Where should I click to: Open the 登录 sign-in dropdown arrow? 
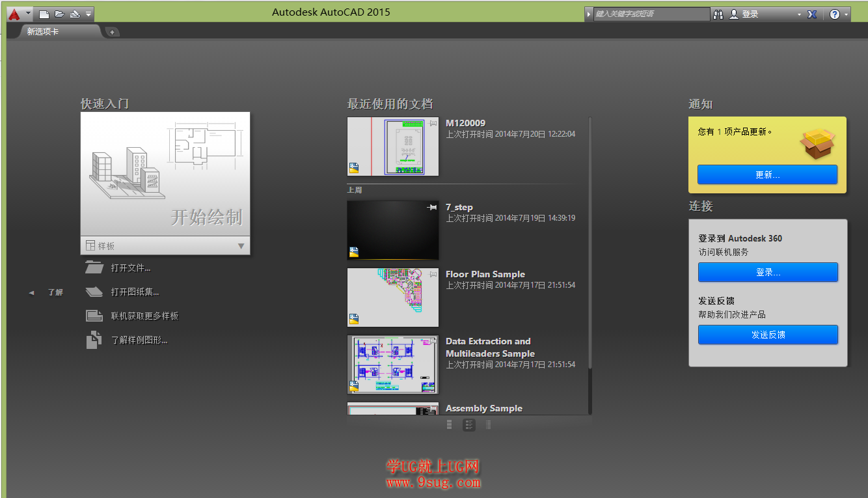click(800, 14)
